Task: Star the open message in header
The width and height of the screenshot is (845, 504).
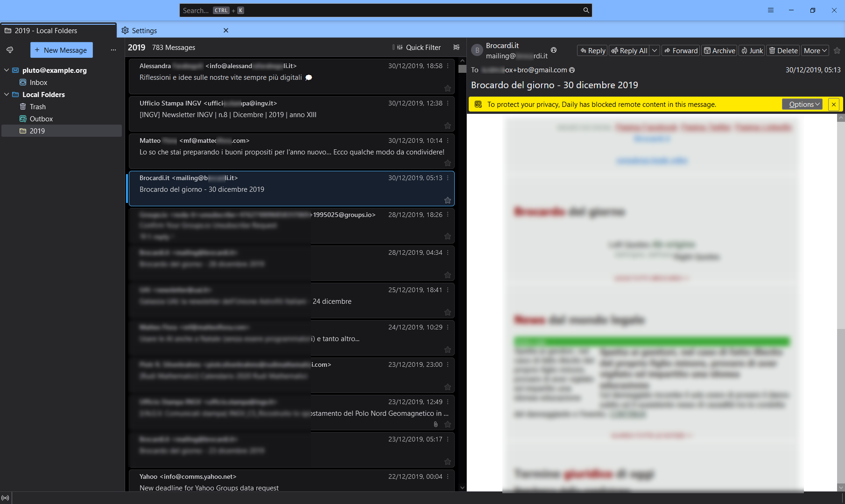Action: pos(837,50)
